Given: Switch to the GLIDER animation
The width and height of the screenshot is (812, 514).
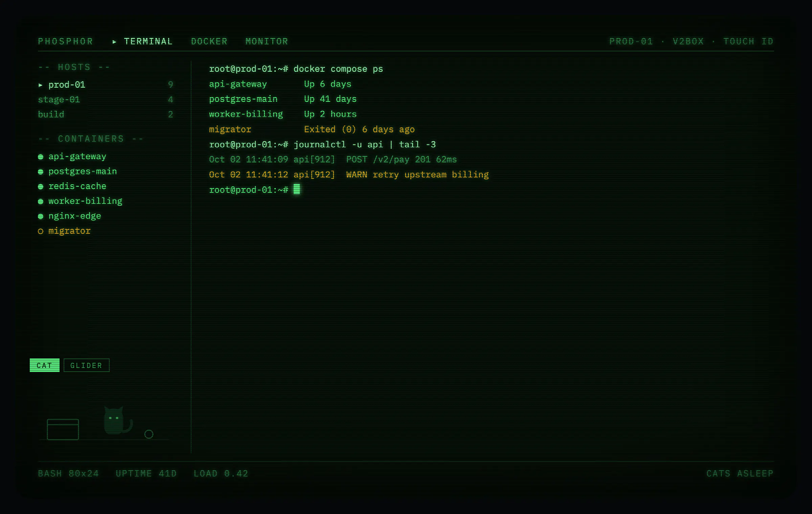Looking at the screenshot, I should 87,365.
